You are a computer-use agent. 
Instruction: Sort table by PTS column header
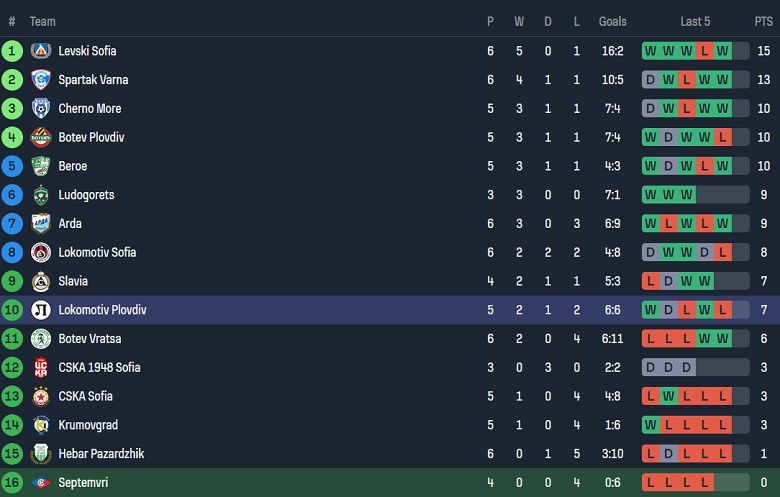[x=763, y=21]
